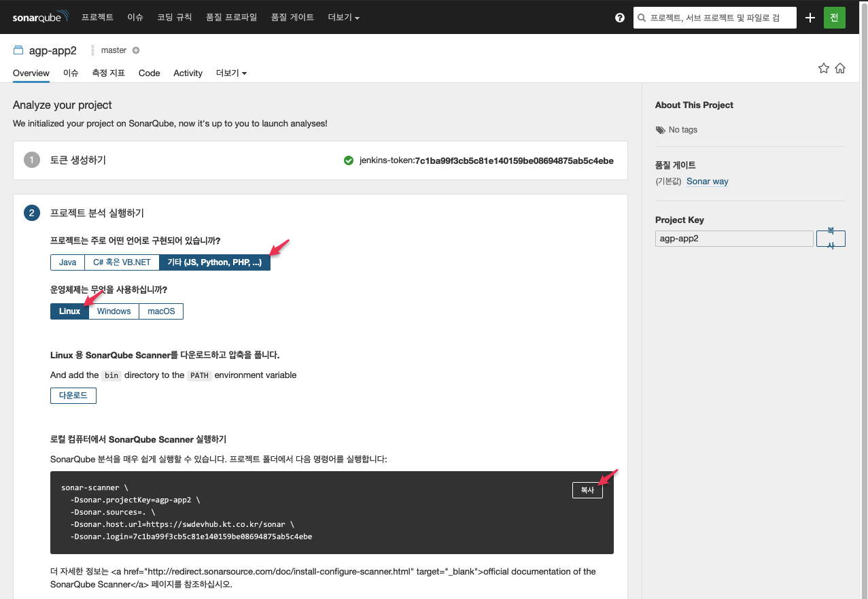Select 기타 (JS, Python, PHP, ...) option
Viewport: 868px width, 599px height.
pyautogui.click(x=215, y=262)
